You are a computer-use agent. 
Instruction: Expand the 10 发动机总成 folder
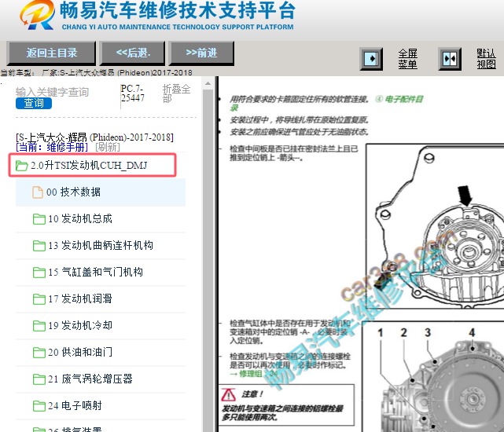coord(101,218)
